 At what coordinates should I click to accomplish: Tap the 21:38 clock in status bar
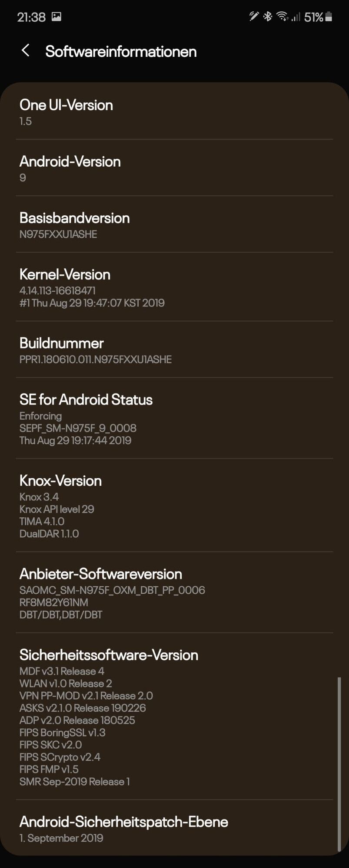click(31, 17)
